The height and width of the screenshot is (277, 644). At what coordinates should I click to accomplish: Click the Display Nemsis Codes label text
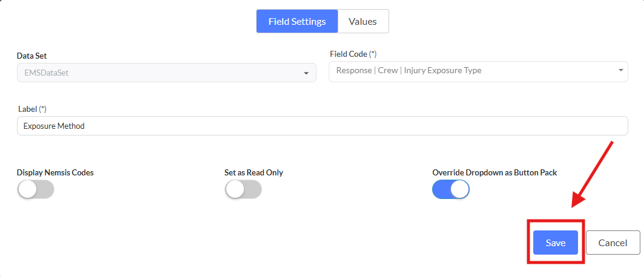click(55, 172)
